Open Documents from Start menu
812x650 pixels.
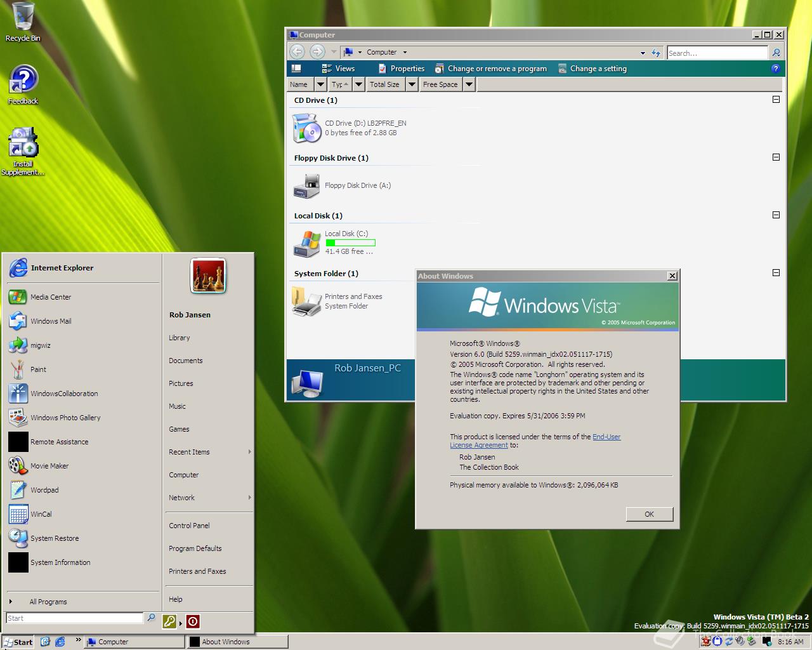[x=186, y=361]
